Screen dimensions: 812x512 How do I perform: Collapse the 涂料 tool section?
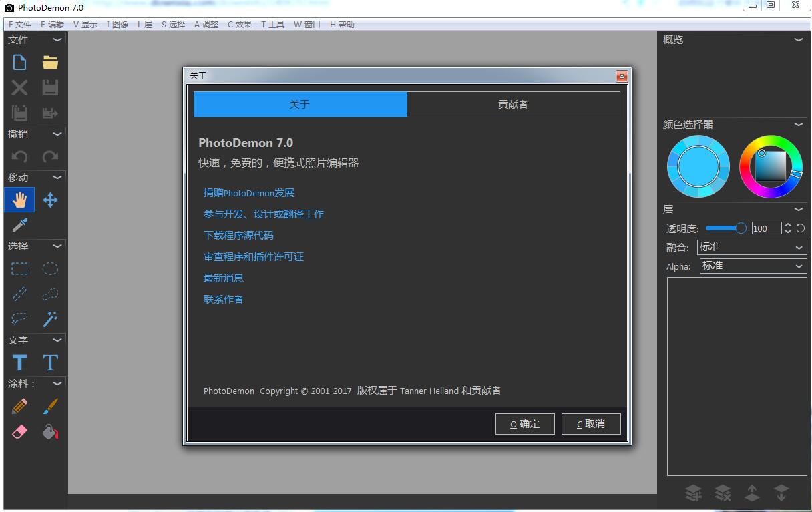click(x=57, y=384)
